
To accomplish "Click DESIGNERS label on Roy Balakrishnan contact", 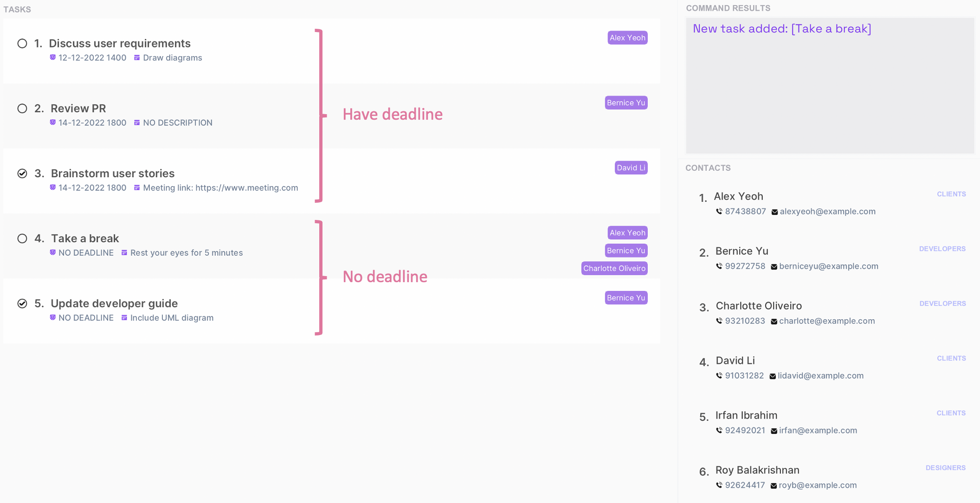I will [946, 468].
